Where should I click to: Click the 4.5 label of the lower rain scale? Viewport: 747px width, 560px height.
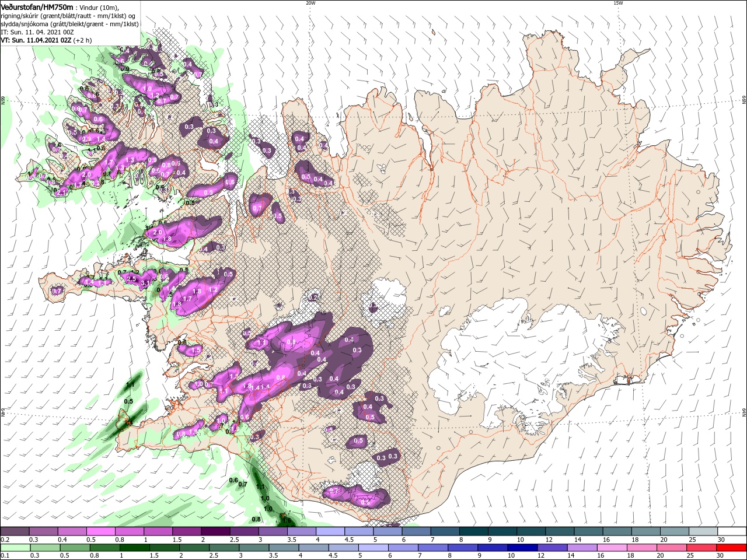pyautogui.click(x=333, y=556)
